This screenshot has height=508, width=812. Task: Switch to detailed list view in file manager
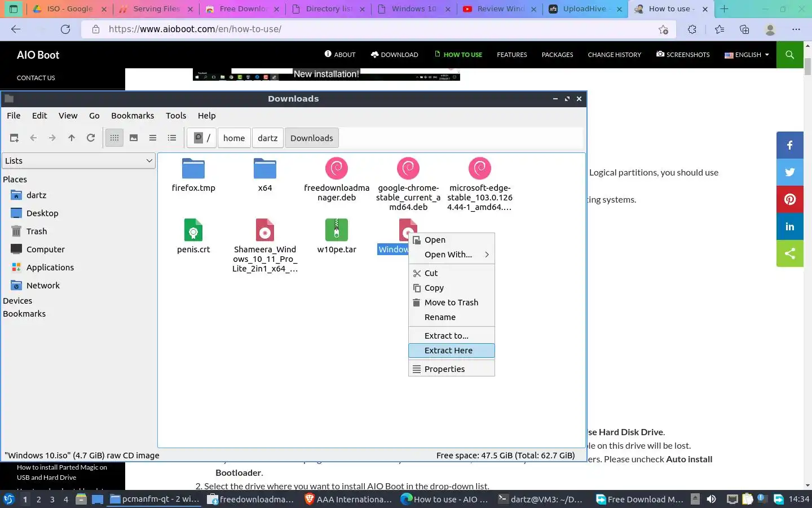(172, 138)
